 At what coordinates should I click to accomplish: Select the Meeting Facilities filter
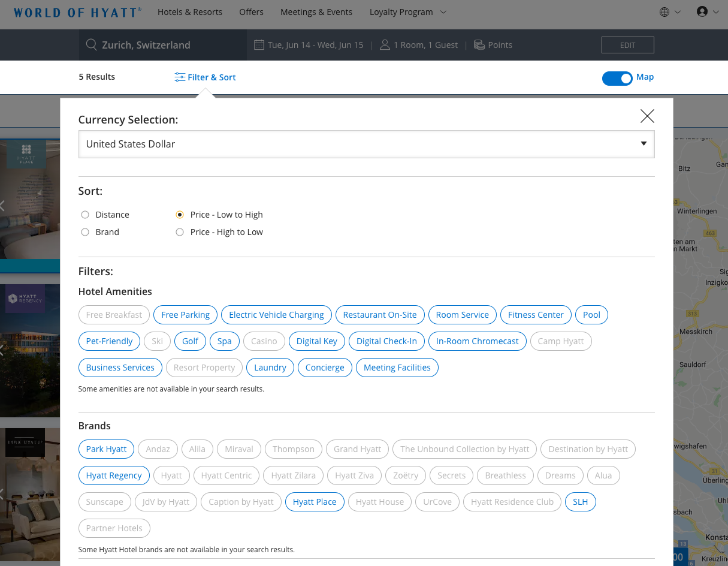pyautogui.click(x=397, y=368)
